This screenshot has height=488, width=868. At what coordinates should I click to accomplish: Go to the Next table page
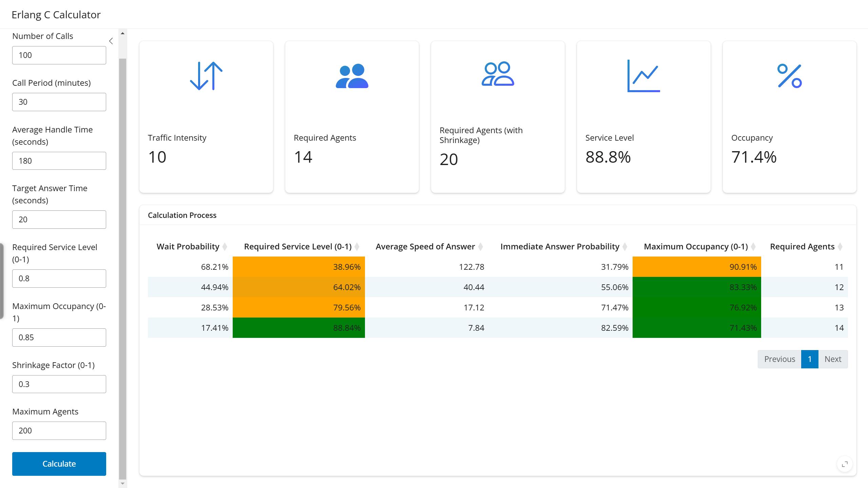click(833, 359)
